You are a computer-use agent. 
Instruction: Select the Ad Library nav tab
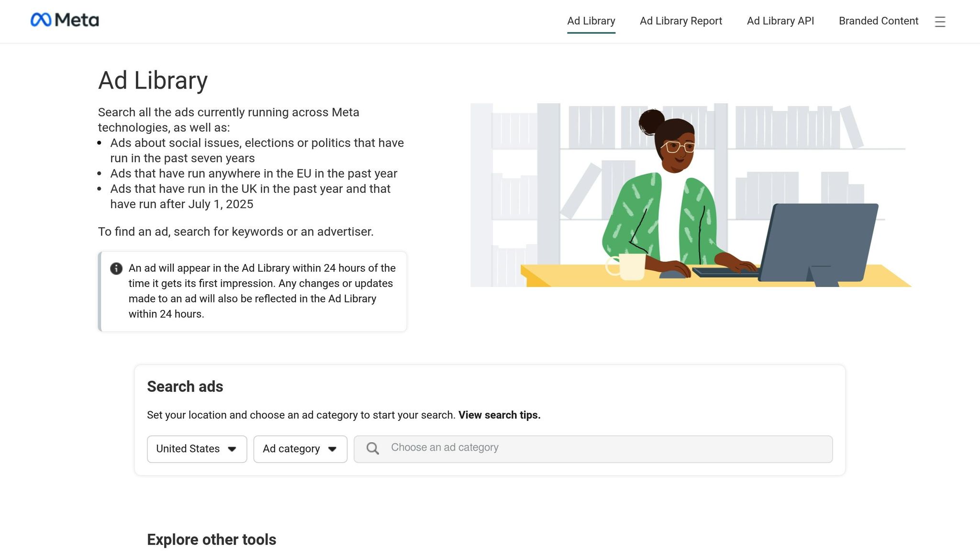pyautogui.click(x=591, y=21)
